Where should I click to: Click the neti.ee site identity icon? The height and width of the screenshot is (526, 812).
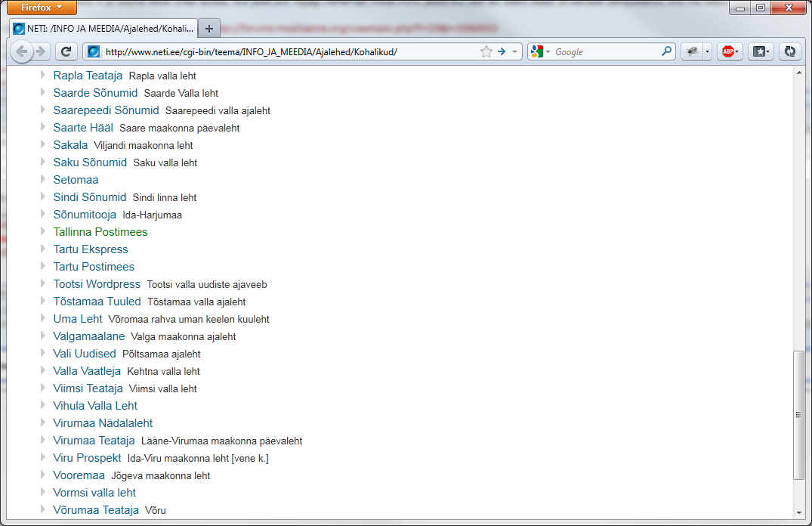point(93,51)
